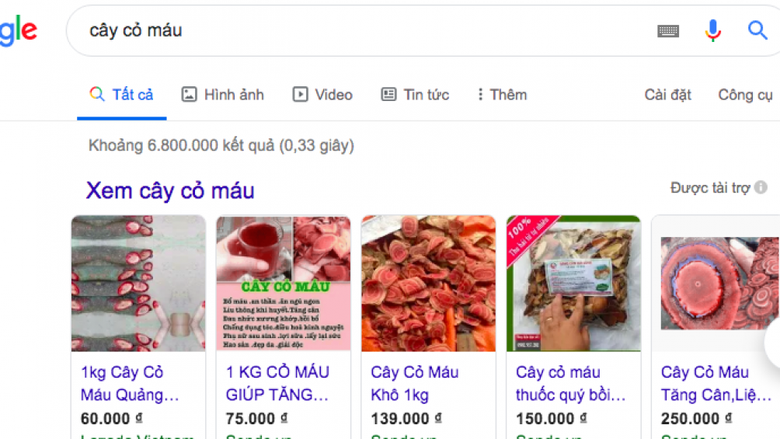This screenshot has width=780, height=439.
Task: Click the 100% labeled bagged herb product image
Action: click(x=574, y=283)
